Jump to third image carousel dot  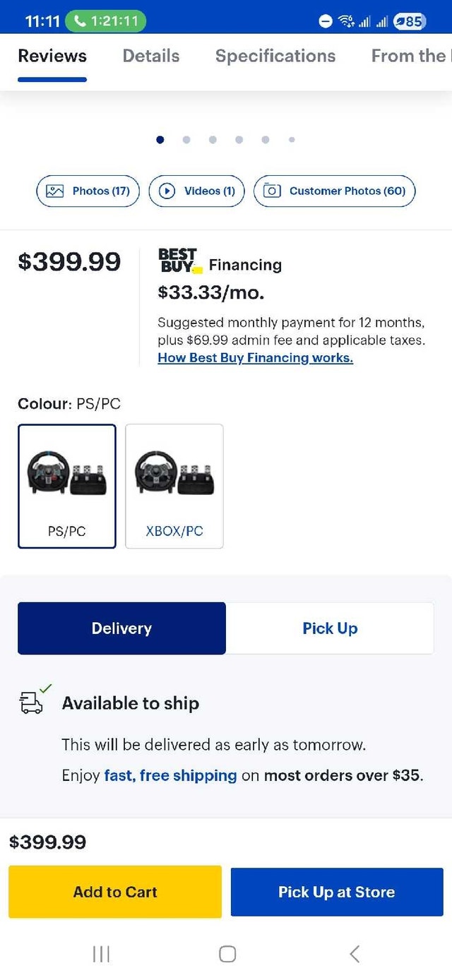click(x=213, y=140)
